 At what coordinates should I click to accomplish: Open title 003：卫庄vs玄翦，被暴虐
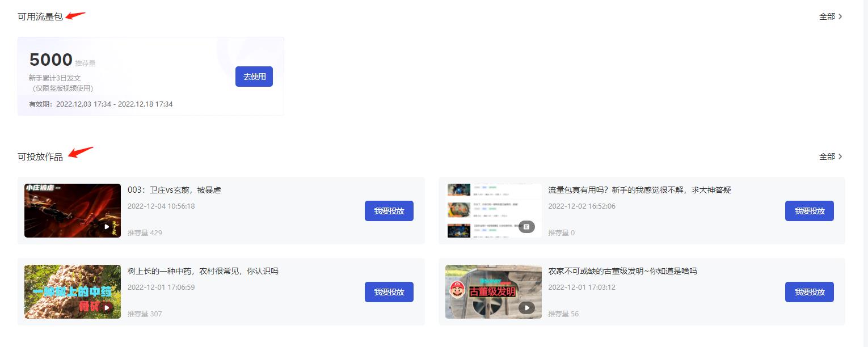point(174,190)
